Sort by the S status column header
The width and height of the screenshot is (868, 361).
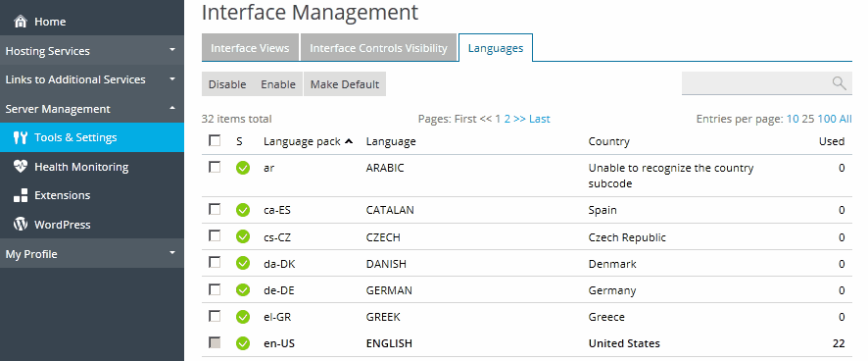[x=239, y=141]
